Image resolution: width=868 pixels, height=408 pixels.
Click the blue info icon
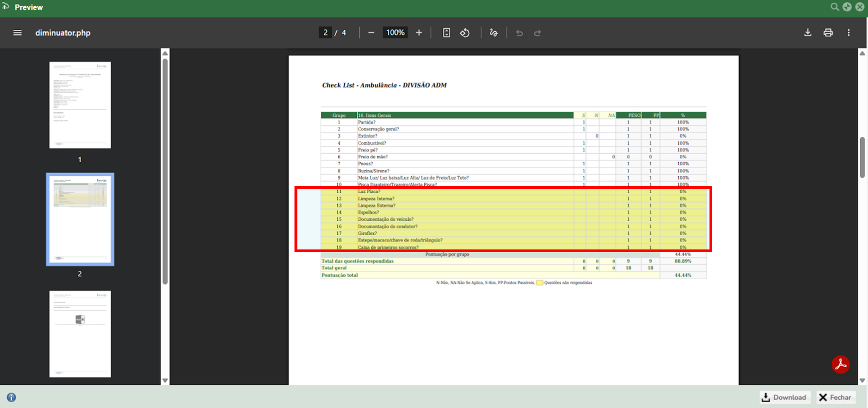pos(11,397)
